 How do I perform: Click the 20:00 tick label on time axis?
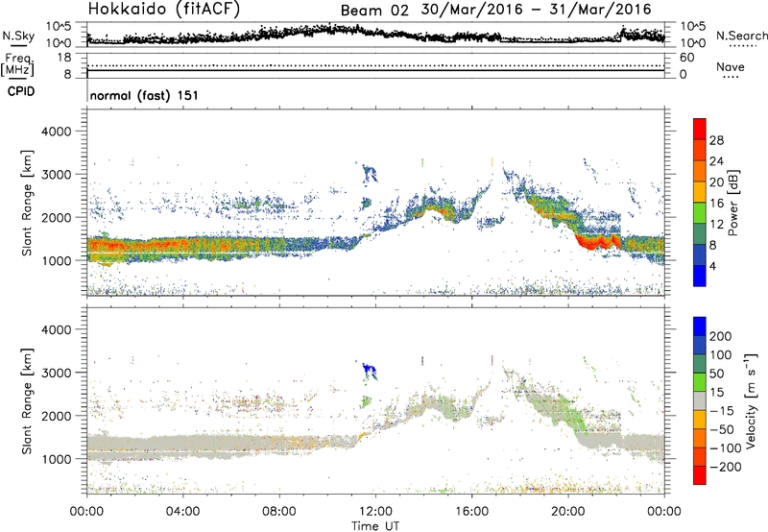coord(568,511)
